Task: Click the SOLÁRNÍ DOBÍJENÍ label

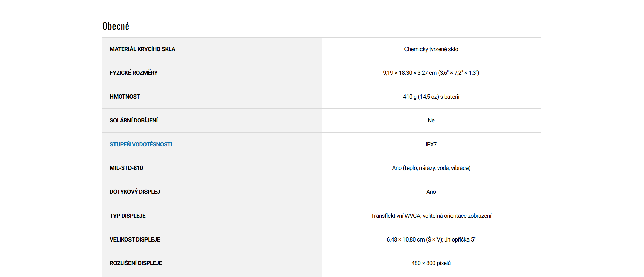Action: tap(134, 120)
